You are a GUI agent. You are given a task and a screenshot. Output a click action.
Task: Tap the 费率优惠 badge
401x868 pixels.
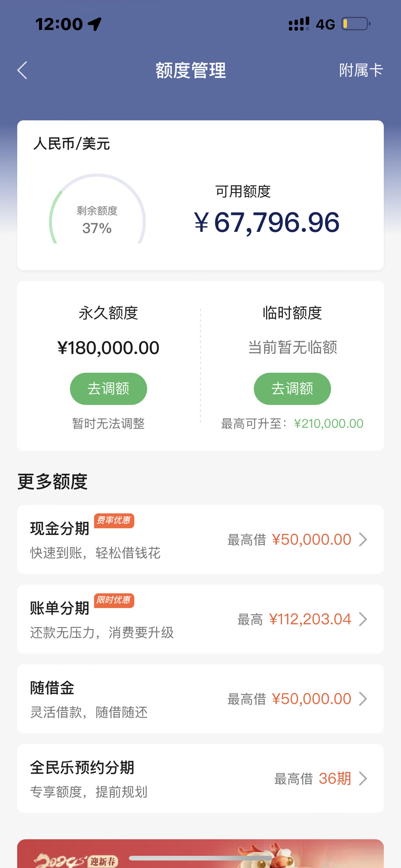114,521
